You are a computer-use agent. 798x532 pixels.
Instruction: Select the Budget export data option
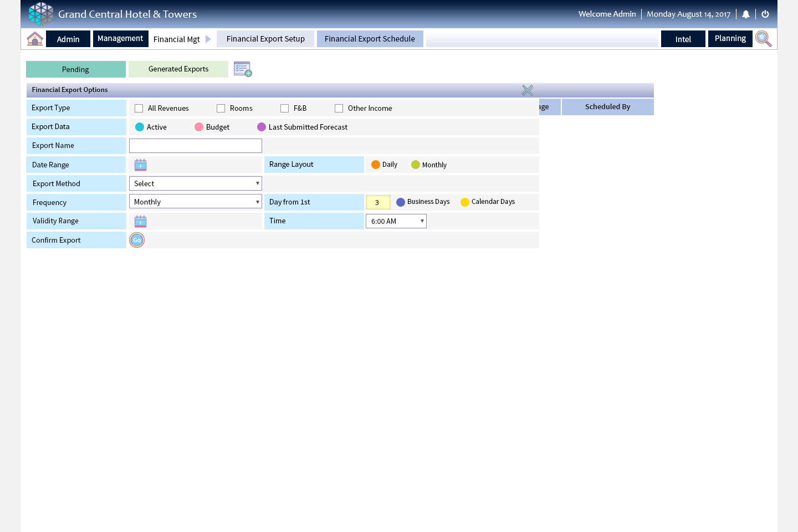pyautogui.click(x=199, y=127)
